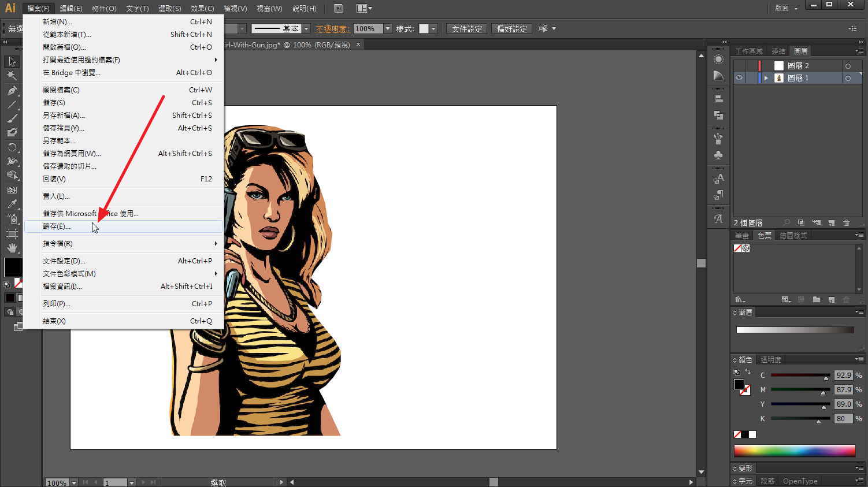Open Brushes panel icon in dock
This screenshot has height=487, width=868.
pyautogui.click(x=718, y=139)
